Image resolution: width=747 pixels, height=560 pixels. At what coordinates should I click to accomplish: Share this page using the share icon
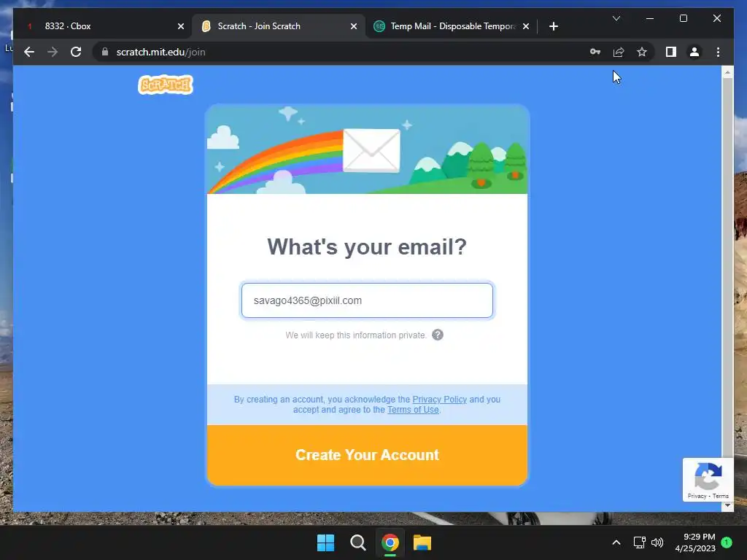(619, 52)
